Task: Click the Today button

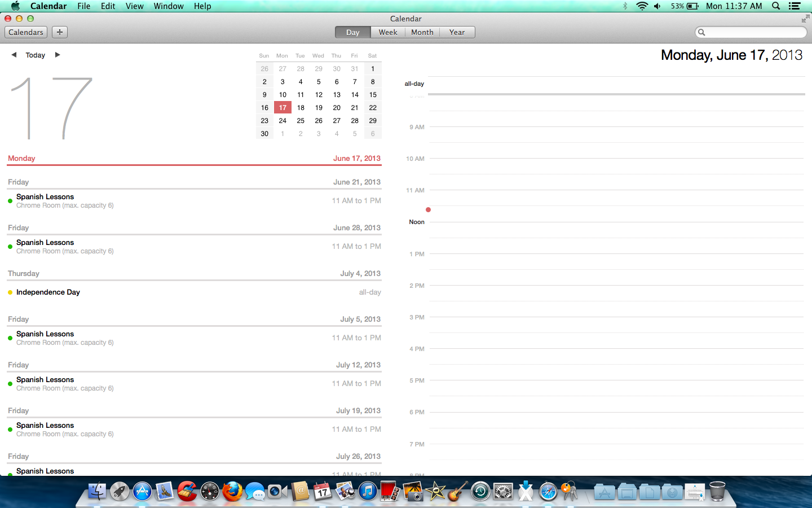Action: (x=36, y=55)
